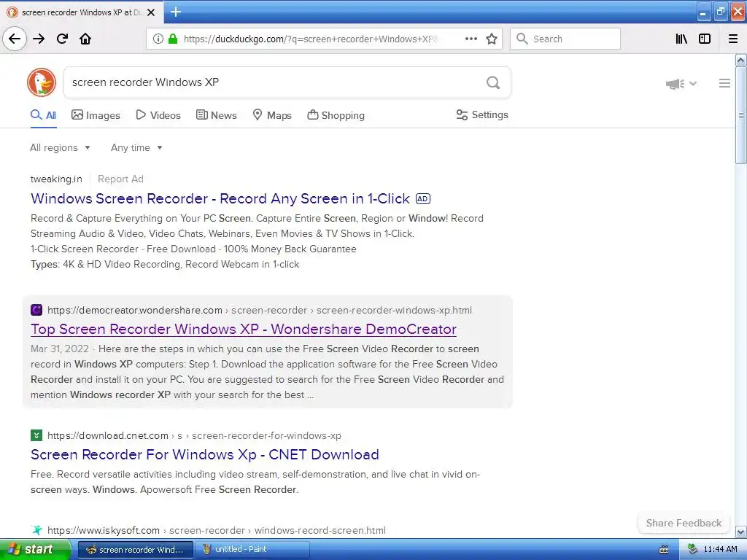Image resolution: width=747 pixels, height=560 pixels.
Task: Open the megaphone announcements dropdown
Action: coord(681,84)
